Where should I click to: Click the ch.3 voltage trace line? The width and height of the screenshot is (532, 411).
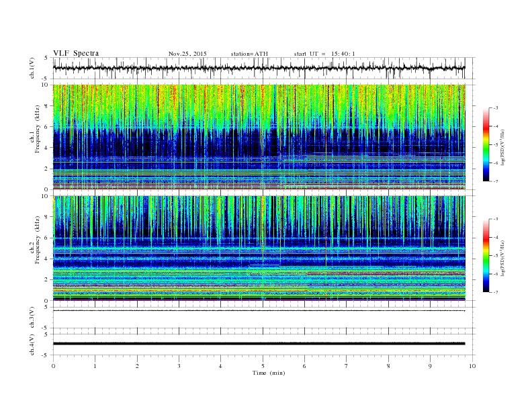(259, 311)
